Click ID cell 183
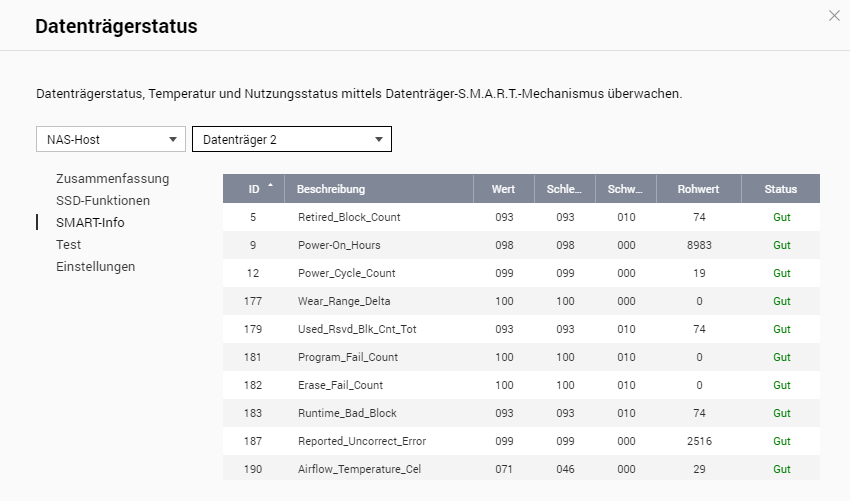850x501 pixels. [x=253, y=413]
